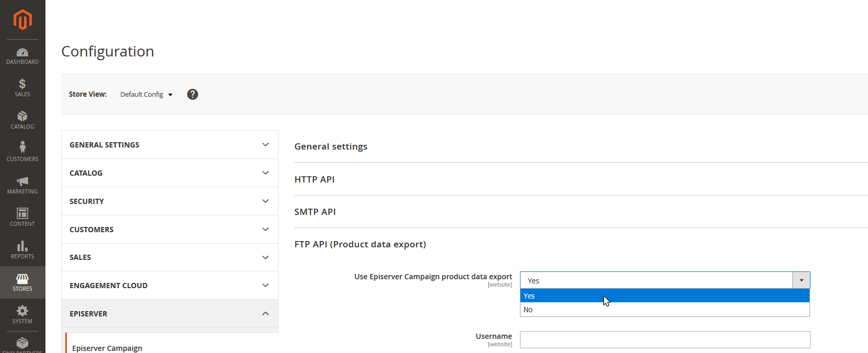
Task: Expand the HTTP API group heading
Action: click(315, 179)
